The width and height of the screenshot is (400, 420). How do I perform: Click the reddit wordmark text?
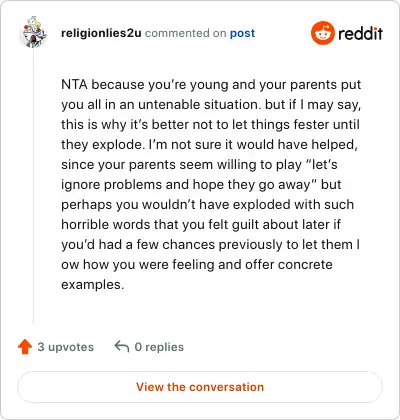(x=360, y=33)
